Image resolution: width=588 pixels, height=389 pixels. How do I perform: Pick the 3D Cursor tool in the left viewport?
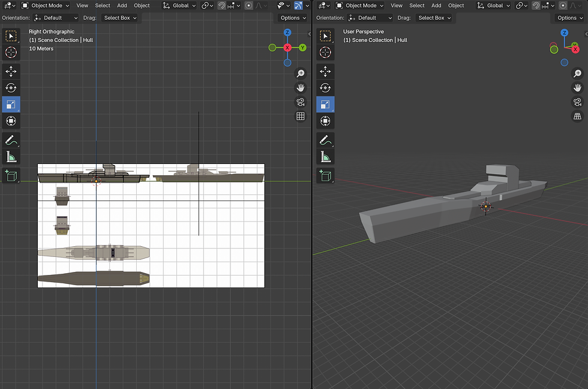tap(11, 53)
